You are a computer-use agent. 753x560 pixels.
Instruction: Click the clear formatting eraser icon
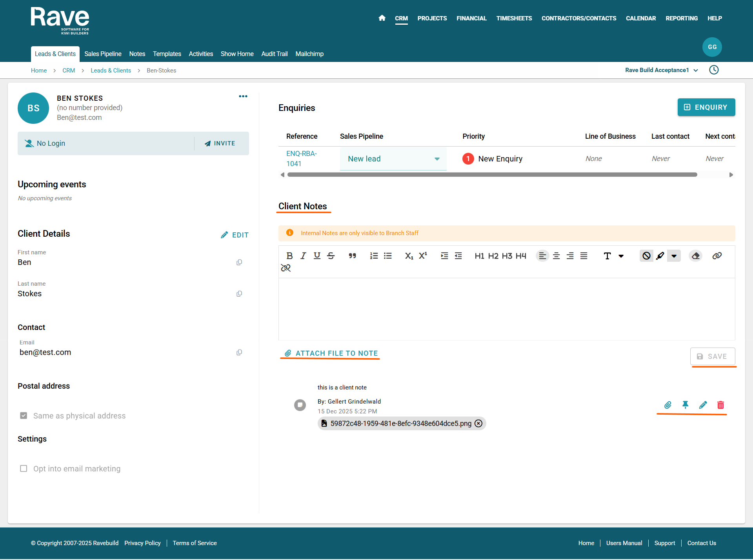click(695, 256)
